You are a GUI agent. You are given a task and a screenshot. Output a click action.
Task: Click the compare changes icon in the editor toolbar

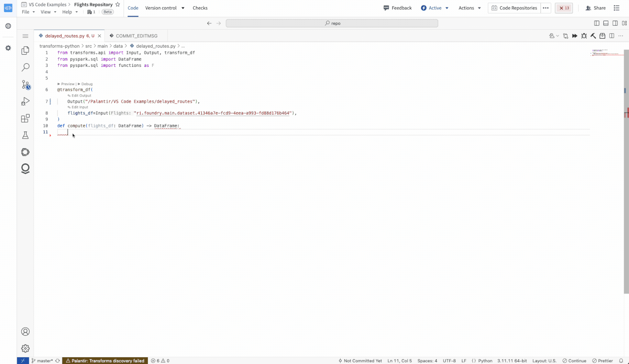click(x=566, y=36)
